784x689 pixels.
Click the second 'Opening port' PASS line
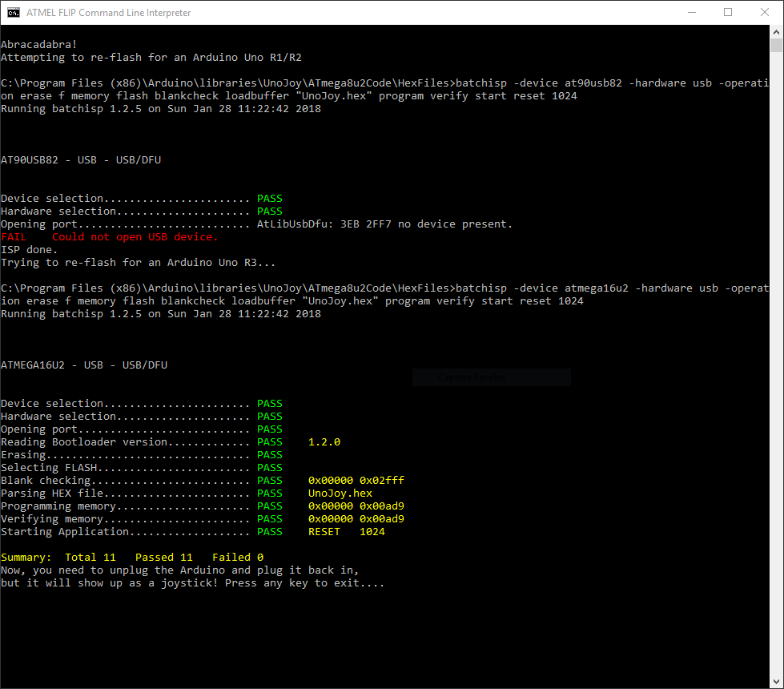(142, 429)
